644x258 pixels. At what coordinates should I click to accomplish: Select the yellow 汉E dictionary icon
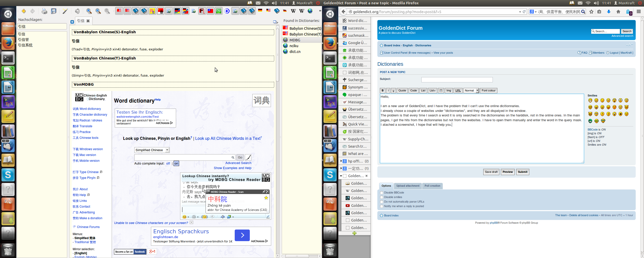[152, 11]
